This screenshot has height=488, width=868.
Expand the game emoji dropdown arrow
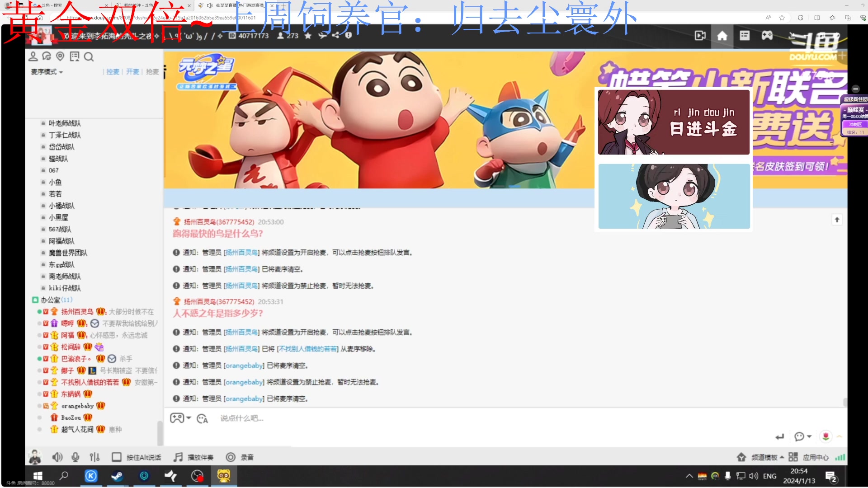(189, 418)
